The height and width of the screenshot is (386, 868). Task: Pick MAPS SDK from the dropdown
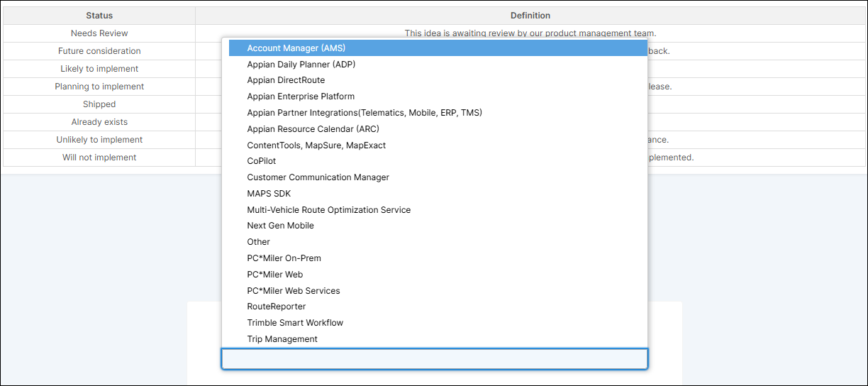pos(269,194)
